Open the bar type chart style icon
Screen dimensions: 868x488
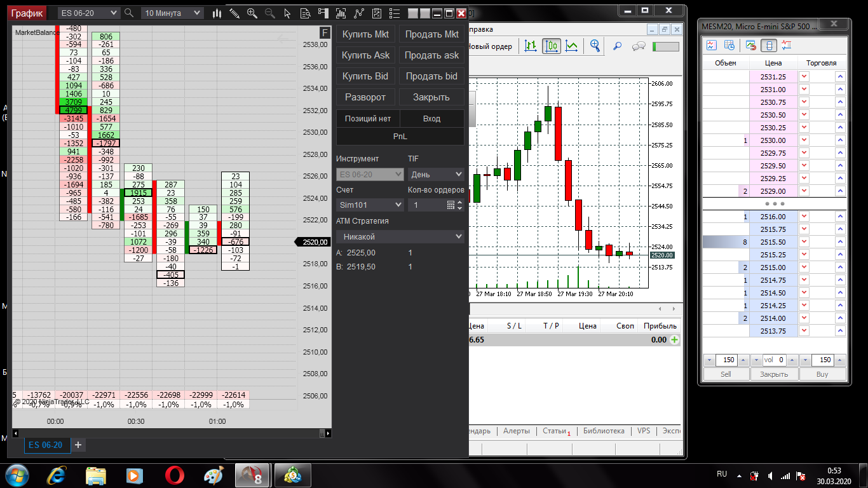218,13
